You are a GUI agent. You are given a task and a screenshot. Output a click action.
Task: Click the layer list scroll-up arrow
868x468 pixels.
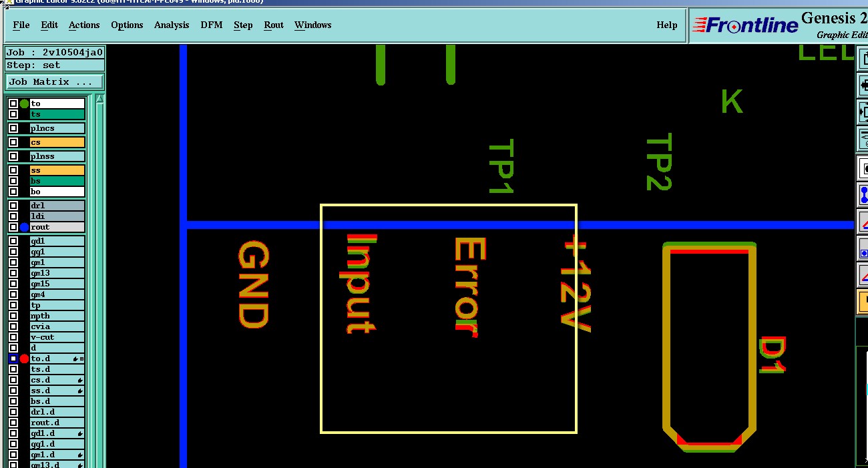[100, 99]
